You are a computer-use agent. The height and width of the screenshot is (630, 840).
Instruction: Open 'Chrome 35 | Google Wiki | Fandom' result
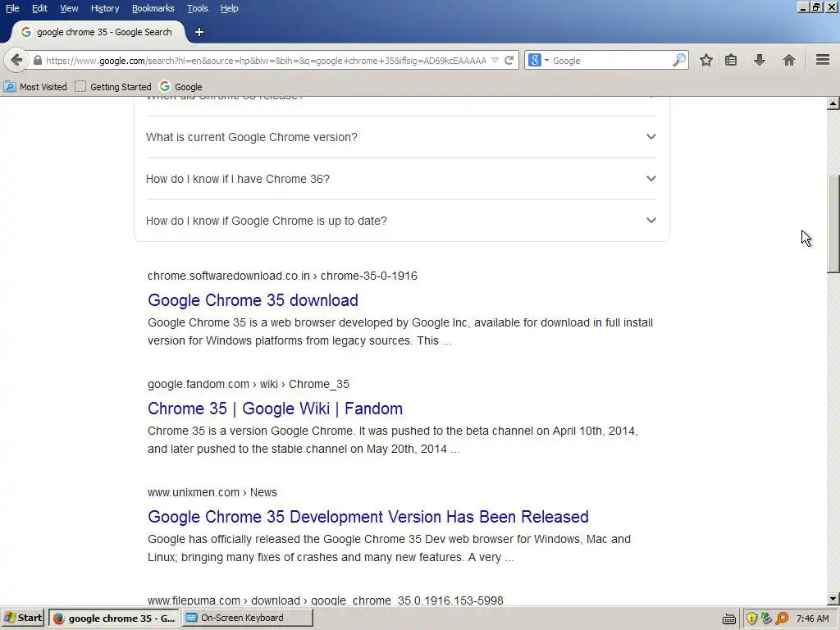276,409
